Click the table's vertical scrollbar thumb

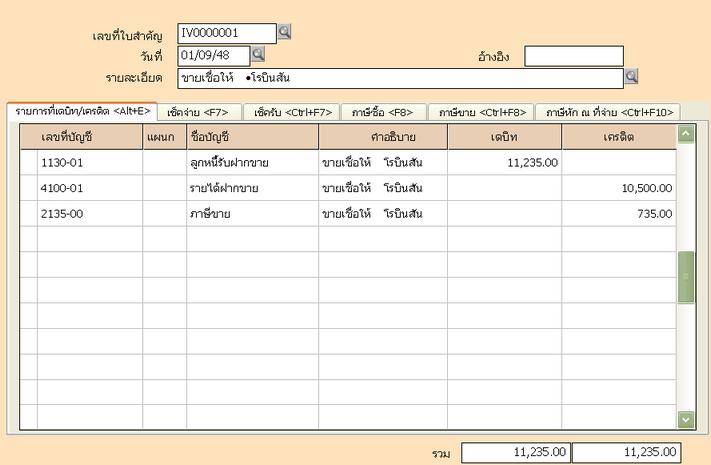pos(685,277)
